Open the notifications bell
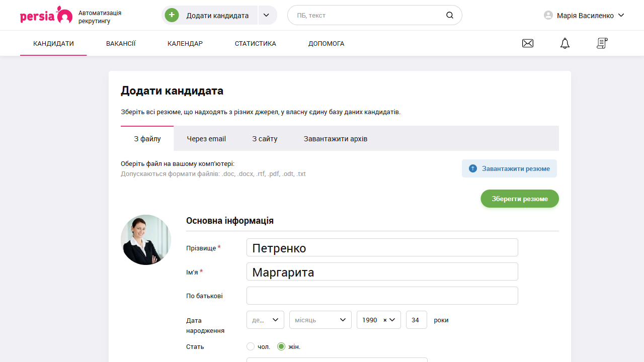 tap(565, 43)
